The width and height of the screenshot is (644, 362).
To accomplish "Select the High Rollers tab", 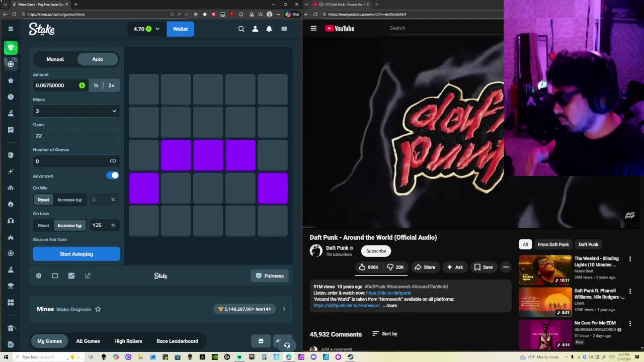I will 128,341.
